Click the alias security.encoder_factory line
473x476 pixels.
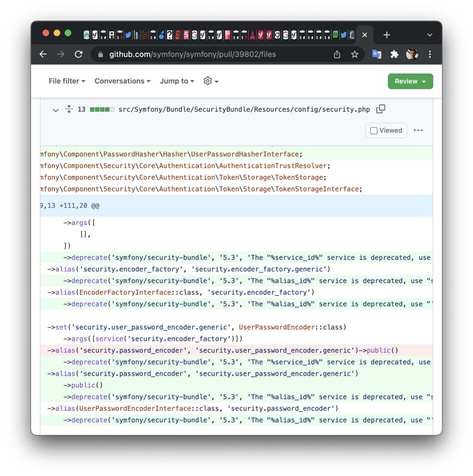coord(236,269)
